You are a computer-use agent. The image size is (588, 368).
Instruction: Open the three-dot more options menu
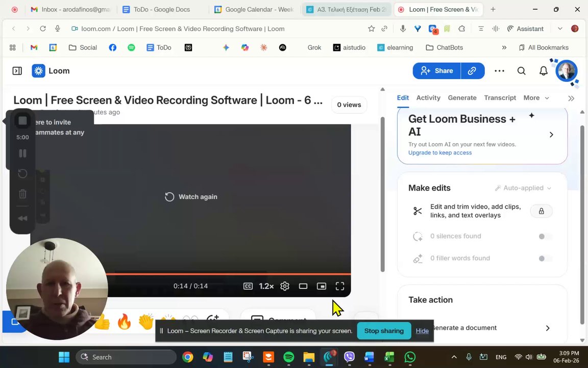coord(499,71)
